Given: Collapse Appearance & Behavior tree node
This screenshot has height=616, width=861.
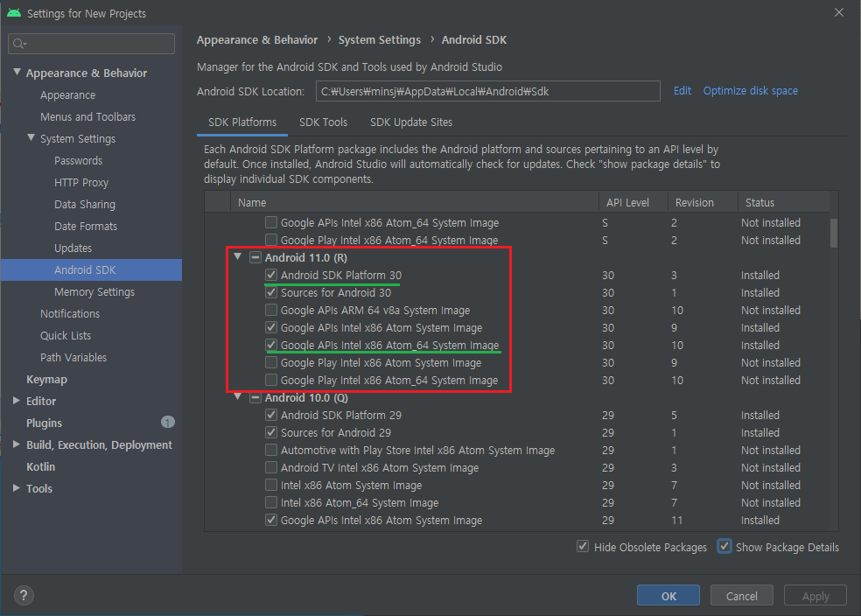Looking at the screenshot, I should pos(17,72).
